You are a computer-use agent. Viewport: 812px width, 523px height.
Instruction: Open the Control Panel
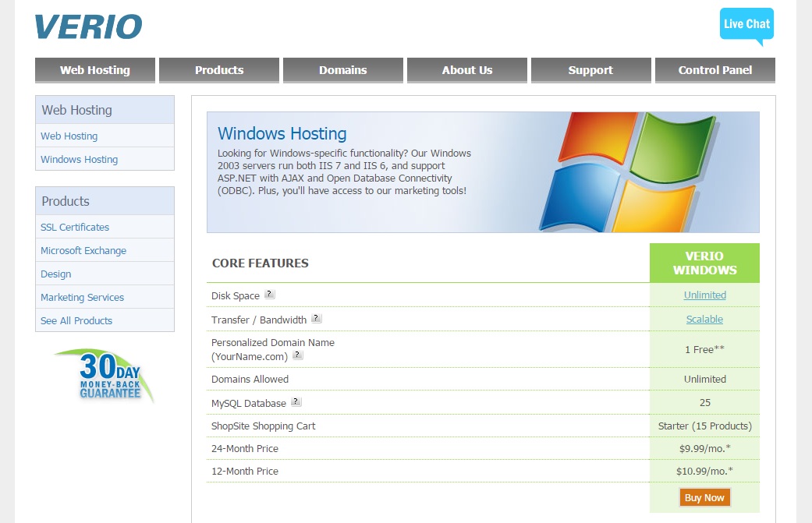click(x=714, y=69)
